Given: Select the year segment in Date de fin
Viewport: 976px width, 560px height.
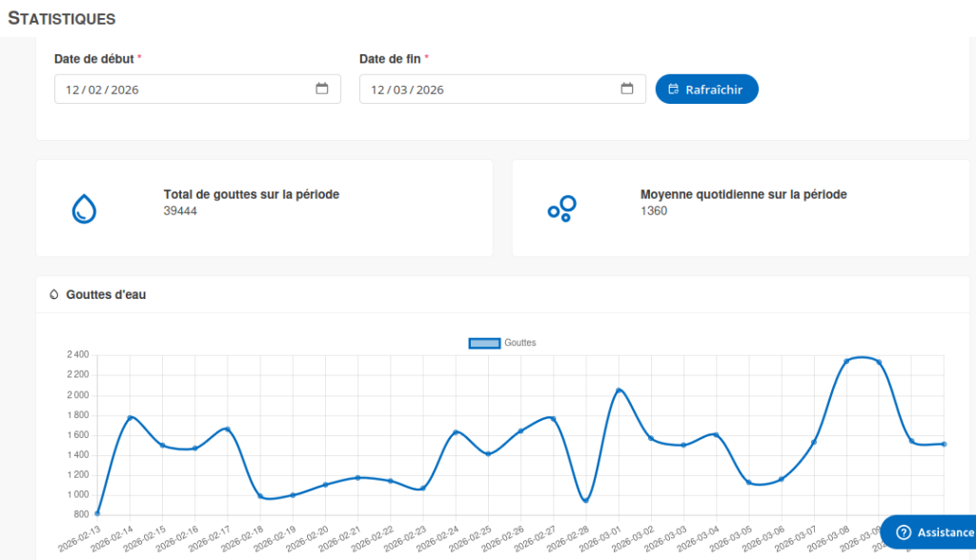Looking at the screenshot, I should pyautogui.click(x=430, y=90).
